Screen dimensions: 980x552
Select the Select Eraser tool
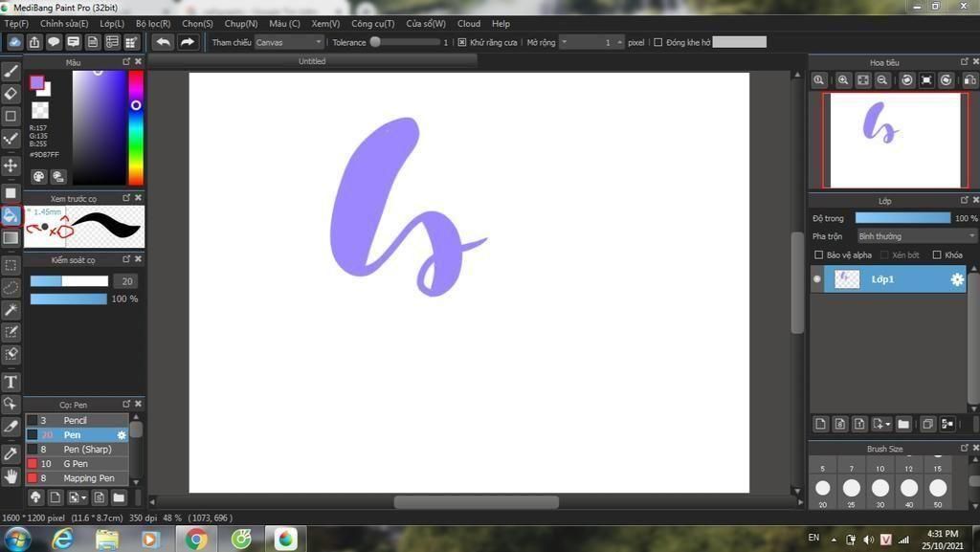click(x=11, y=354)
